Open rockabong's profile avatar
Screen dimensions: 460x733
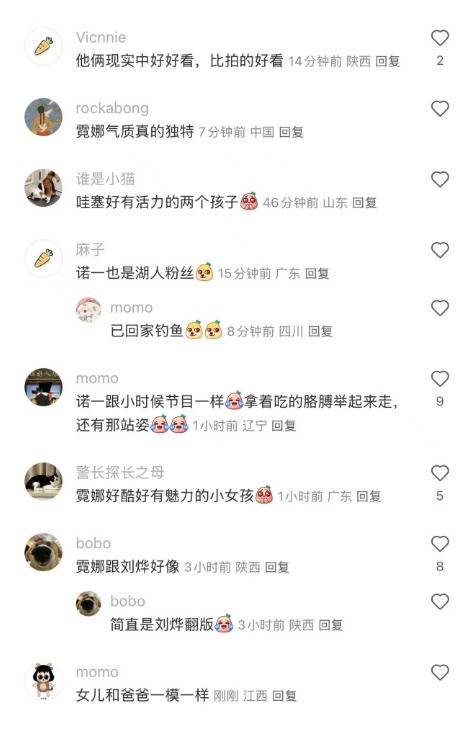coord(43,117)
